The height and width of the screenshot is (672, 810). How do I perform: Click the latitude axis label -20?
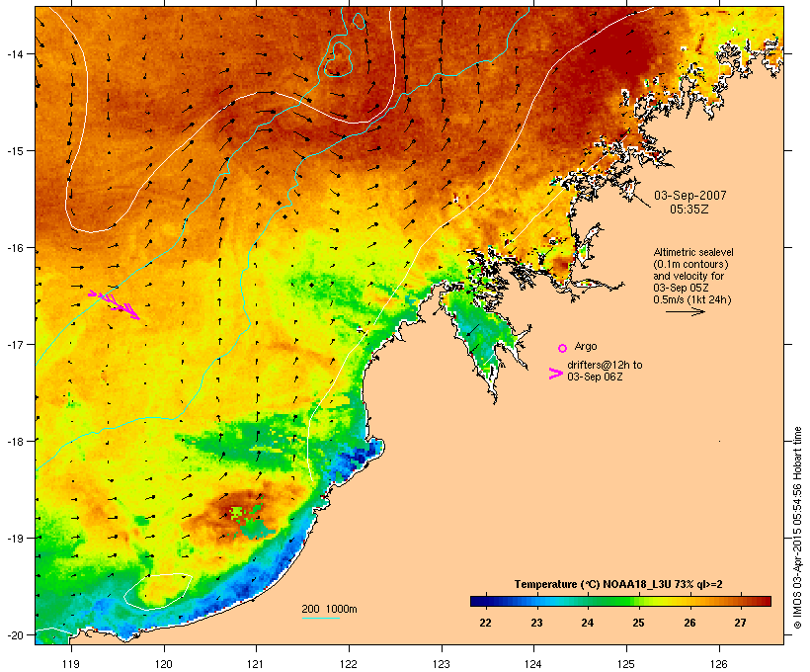(14, 634)
